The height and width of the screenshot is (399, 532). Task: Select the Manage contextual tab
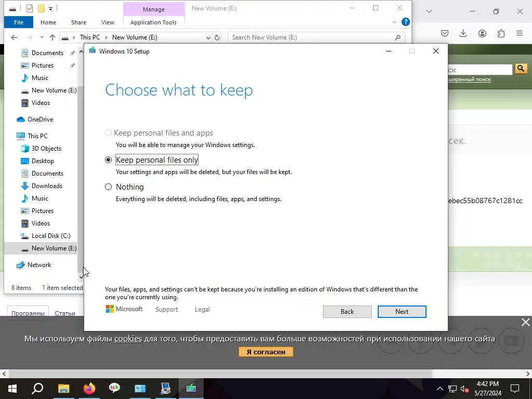click(154, 9)
